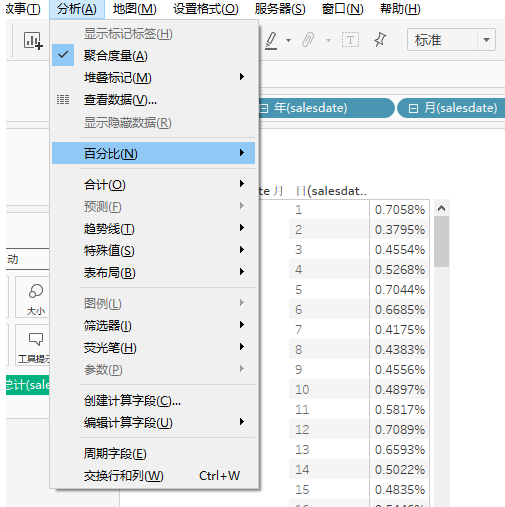This screenshot has width=505, height=507.
Task: Expand the 编辑计算字段(U) submenu
Action: (153, 422)
